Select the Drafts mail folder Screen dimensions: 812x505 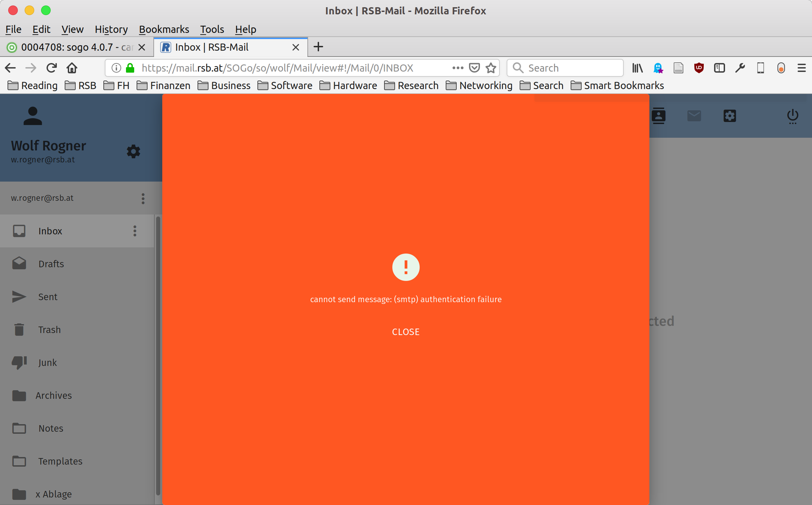[51, 264]
